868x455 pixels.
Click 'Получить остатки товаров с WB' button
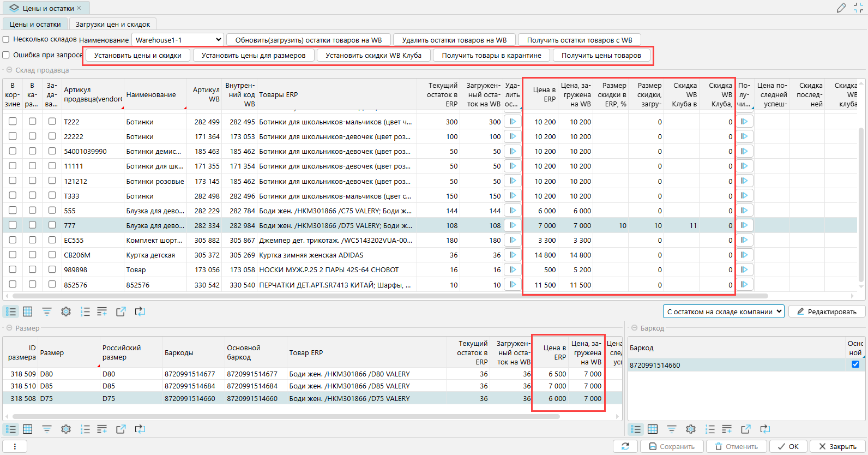(580, 40)
